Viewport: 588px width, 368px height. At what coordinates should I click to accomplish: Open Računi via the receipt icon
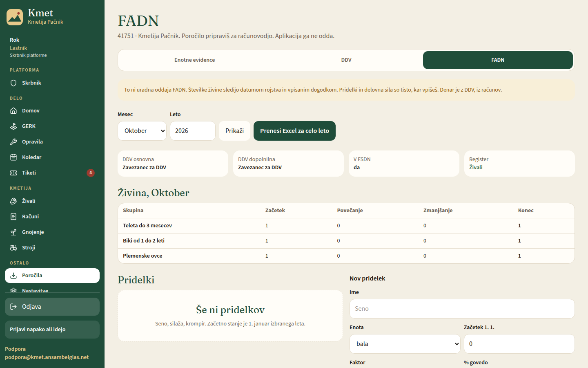(x=13, y=217)
